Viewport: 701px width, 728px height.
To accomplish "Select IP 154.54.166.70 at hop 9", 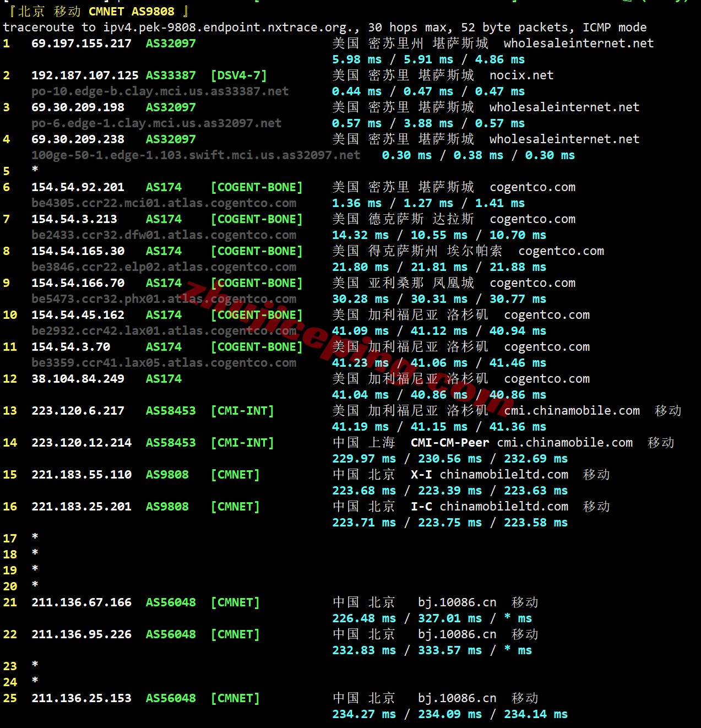I will (78, 283).
